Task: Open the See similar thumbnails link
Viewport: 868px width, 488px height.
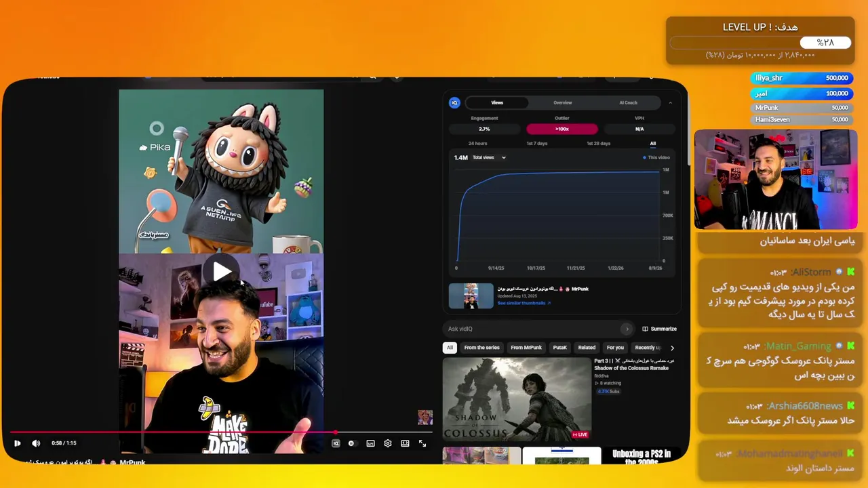Action: coord(524,303)
